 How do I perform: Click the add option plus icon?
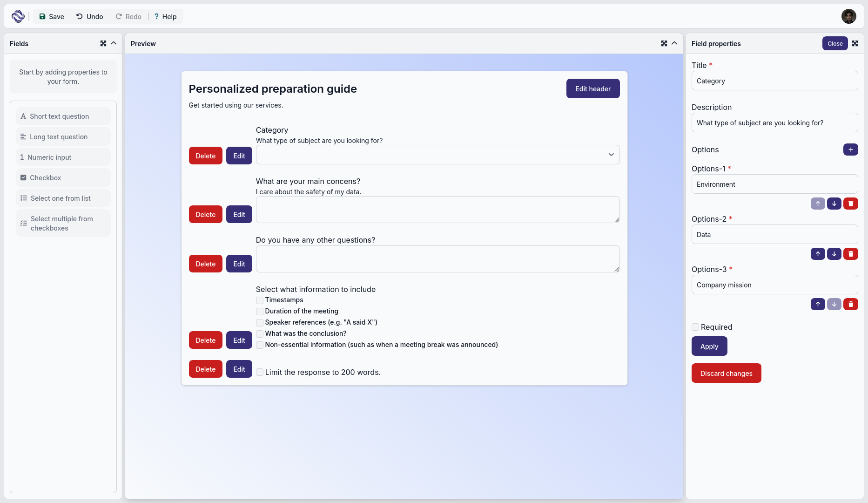(x=850, y=150)
